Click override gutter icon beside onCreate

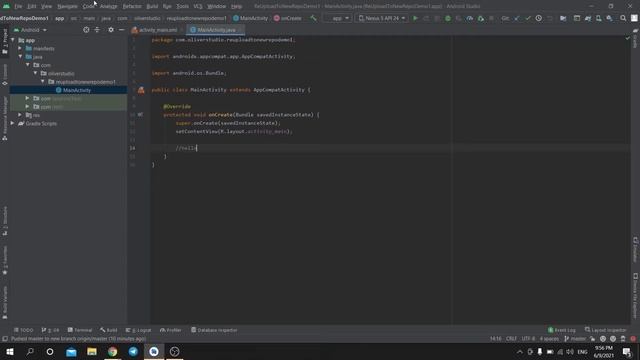click(140, 115)
